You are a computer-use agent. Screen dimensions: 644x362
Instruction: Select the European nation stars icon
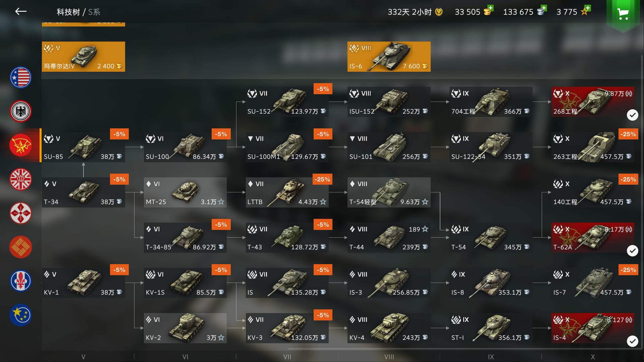pos(21,315)
